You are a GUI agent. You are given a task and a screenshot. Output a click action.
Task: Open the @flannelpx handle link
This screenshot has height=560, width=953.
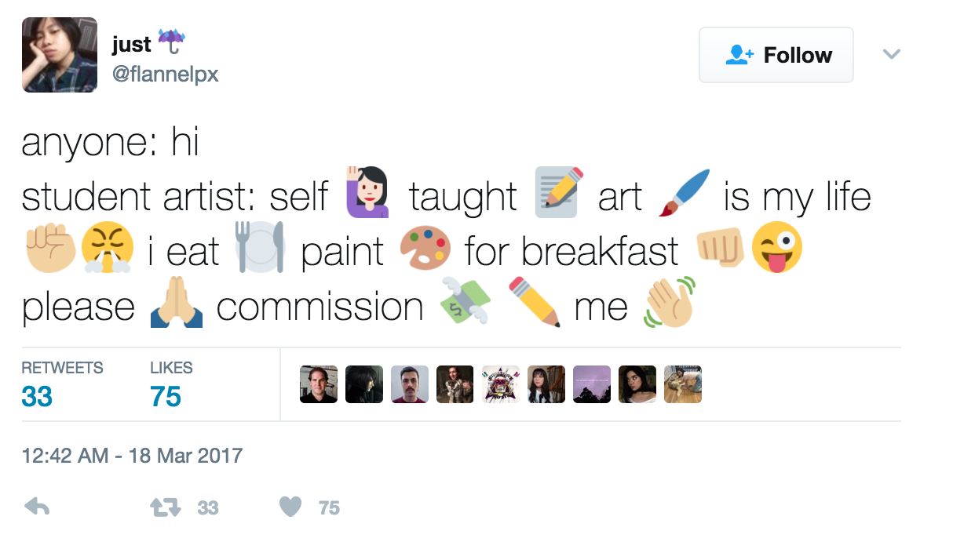tap(166, 75)
